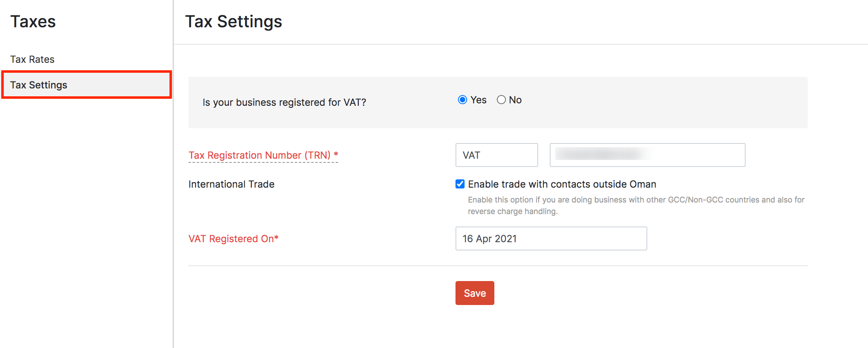Viewport: 868px width, 348px height.
Task: Click the reverse charge handling description text
Action: pyautogui.click(x=636, y=205)
